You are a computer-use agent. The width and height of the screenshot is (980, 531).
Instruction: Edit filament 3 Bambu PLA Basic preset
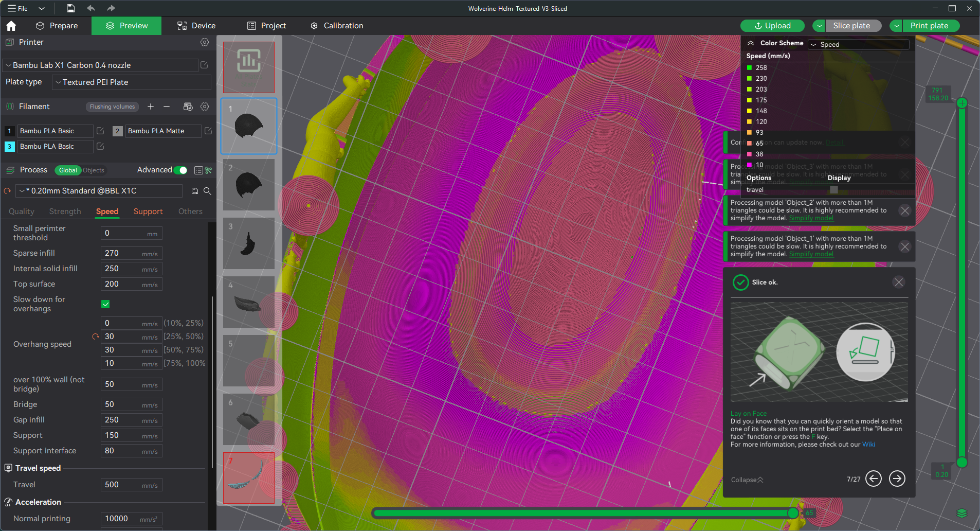click(100, 146)
